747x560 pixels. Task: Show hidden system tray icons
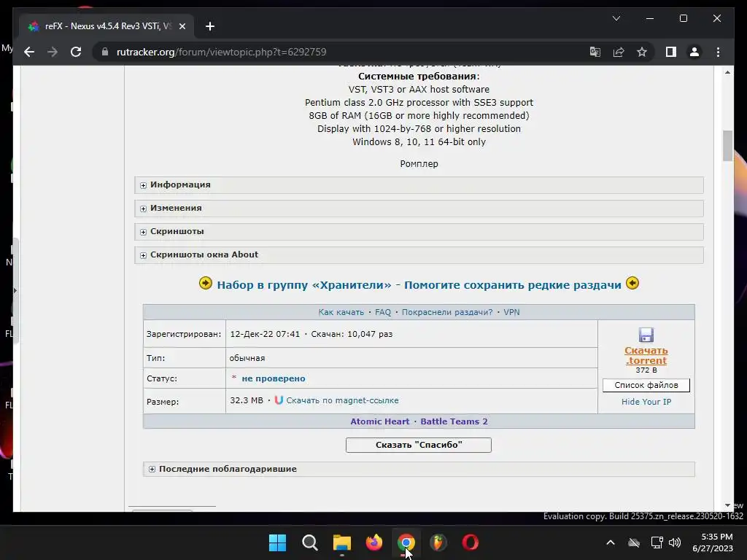pyautogui.click(x=611, y=542)
